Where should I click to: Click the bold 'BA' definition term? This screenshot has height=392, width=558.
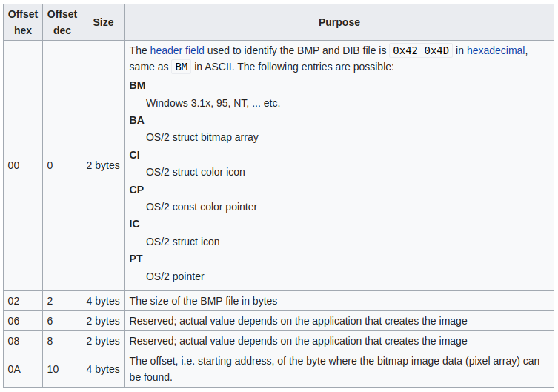[x=137, y=120]
